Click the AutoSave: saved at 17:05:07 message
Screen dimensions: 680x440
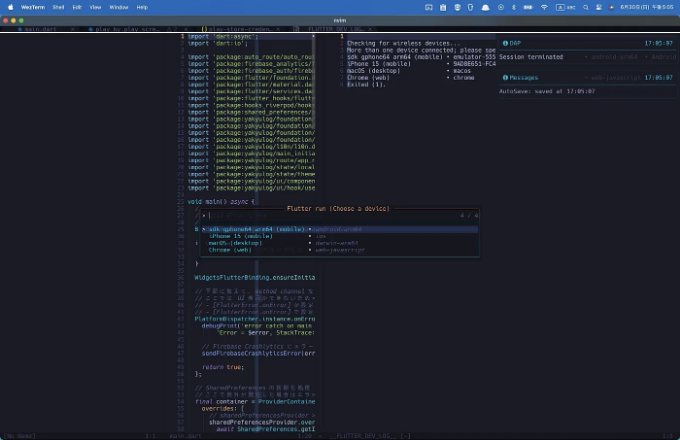tap(547, 91)
